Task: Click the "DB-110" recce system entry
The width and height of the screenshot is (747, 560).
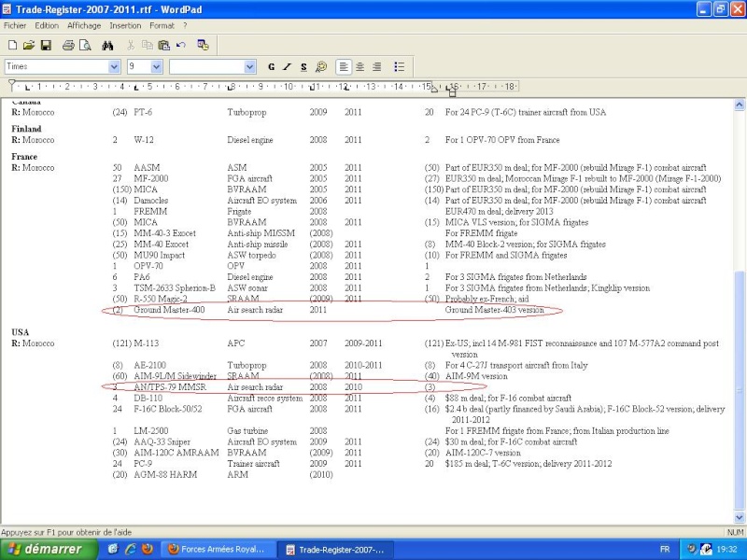Action: click(x=148, y=398)
